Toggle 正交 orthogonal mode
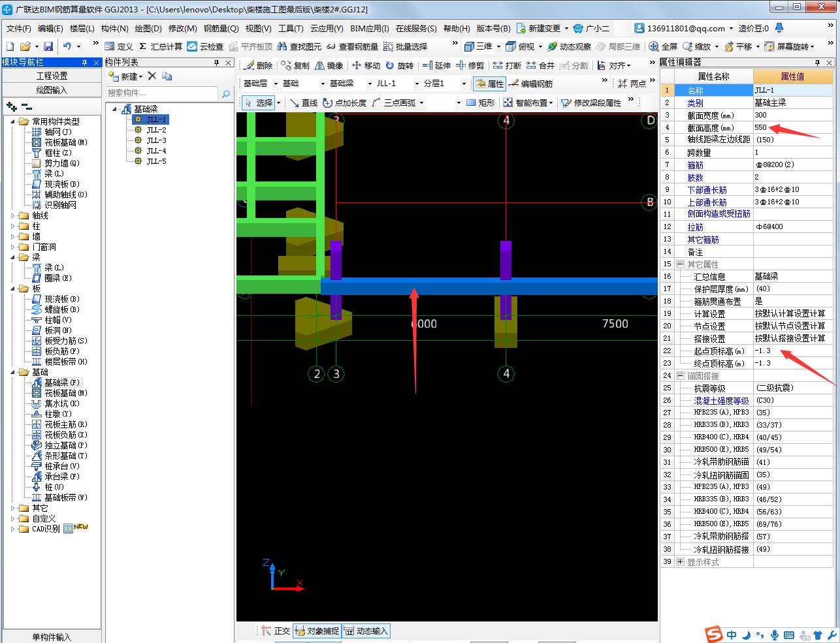 (276, 631)
